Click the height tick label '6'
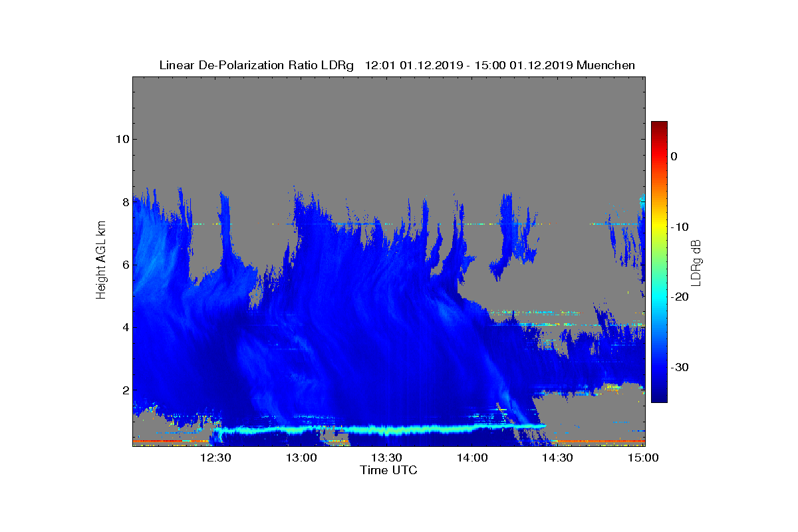This screenshot has height=532, width=798. point(125,265)
